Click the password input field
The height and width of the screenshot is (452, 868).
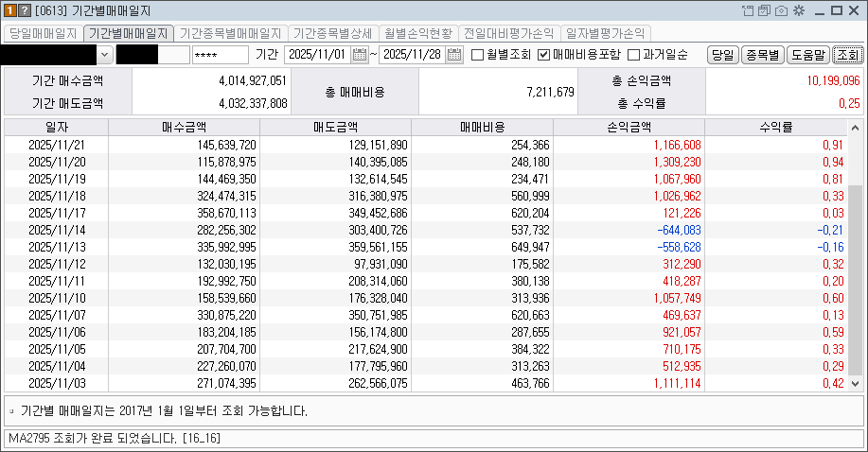[x=219, y=55]
